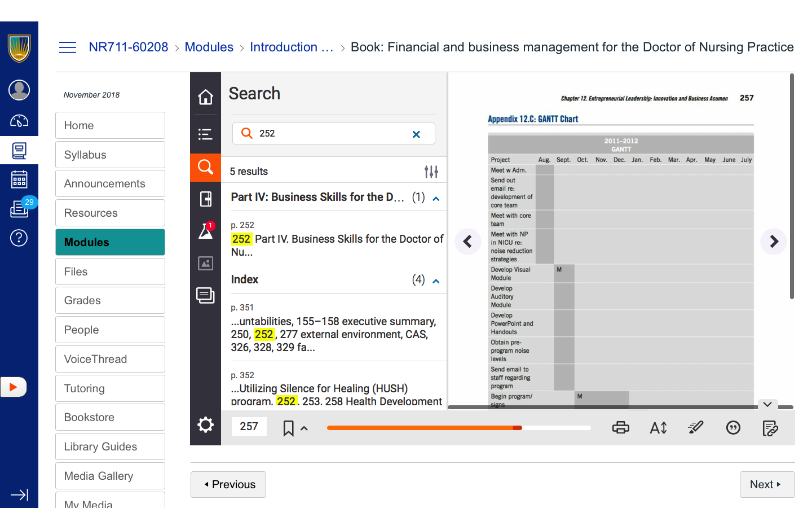This screenshot has height=508, width=812.
Task: Open the text size adjustment icon
Action: click(658, 428)
